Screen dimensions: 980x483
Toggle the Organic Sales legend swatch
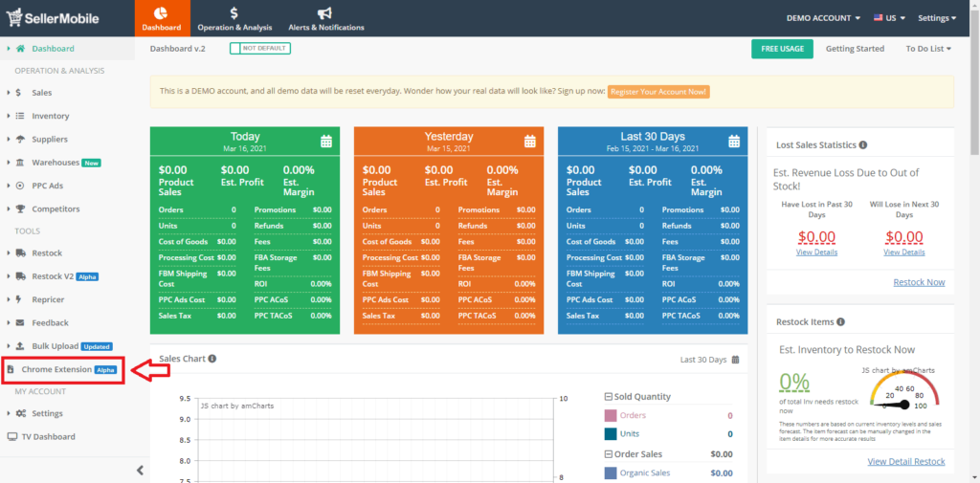click(610, 473)
